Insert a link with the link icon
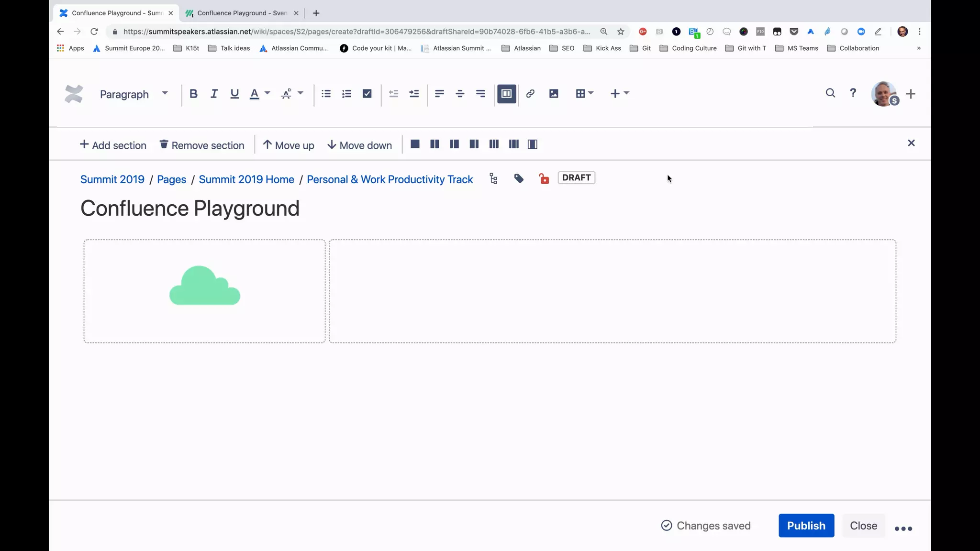The image size is (980, 551). click(x=530, y=94)
